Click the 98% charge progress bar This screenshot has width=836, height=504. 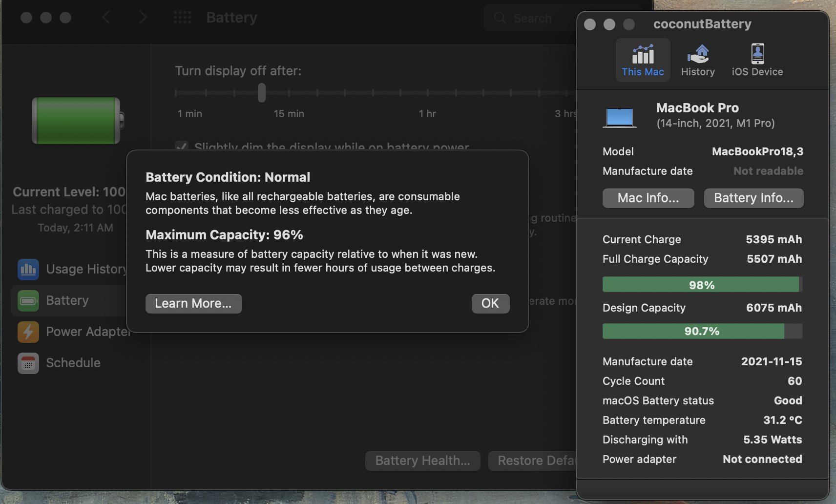point(702,284)
